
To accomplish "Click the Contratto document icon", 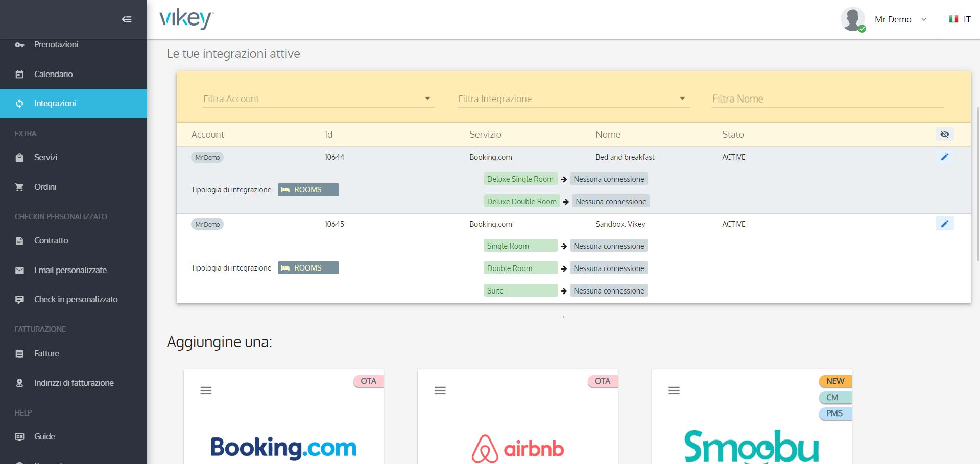I will 19,241.
